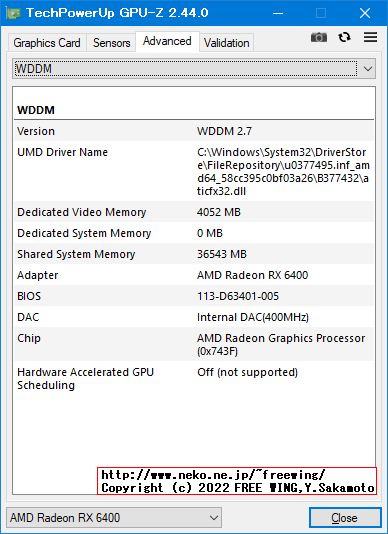Viewport: 388px width, 534px height.
Task: Click the Hardware Accelerated GPU Scheduling label
Action: (85, 379)
